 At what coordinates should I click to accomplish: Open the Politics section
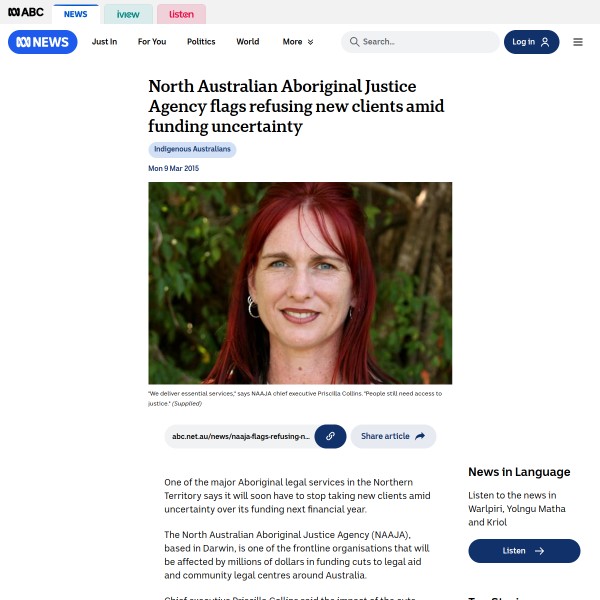click(x=201, y=42)
